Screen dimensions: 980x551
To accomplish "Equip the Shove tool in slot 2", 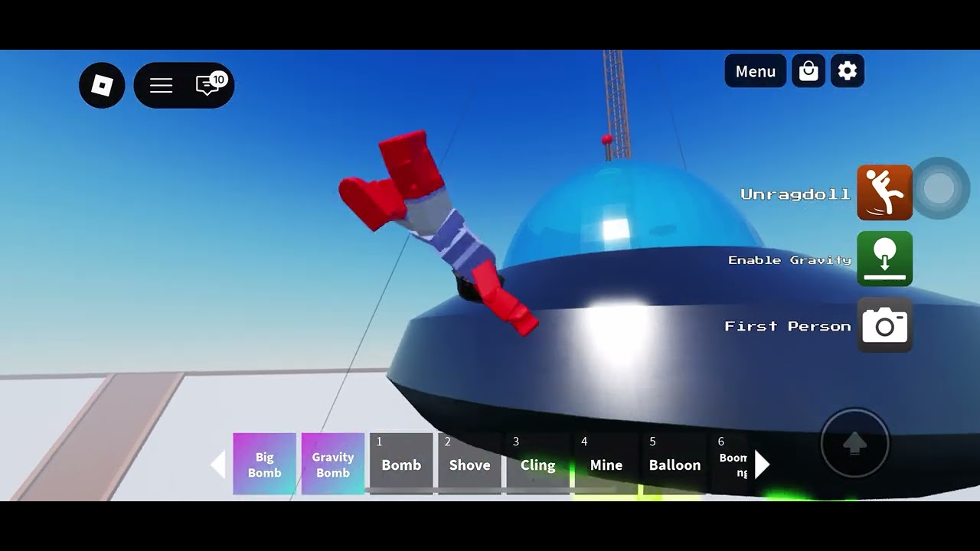I will [x=469, y=464].
